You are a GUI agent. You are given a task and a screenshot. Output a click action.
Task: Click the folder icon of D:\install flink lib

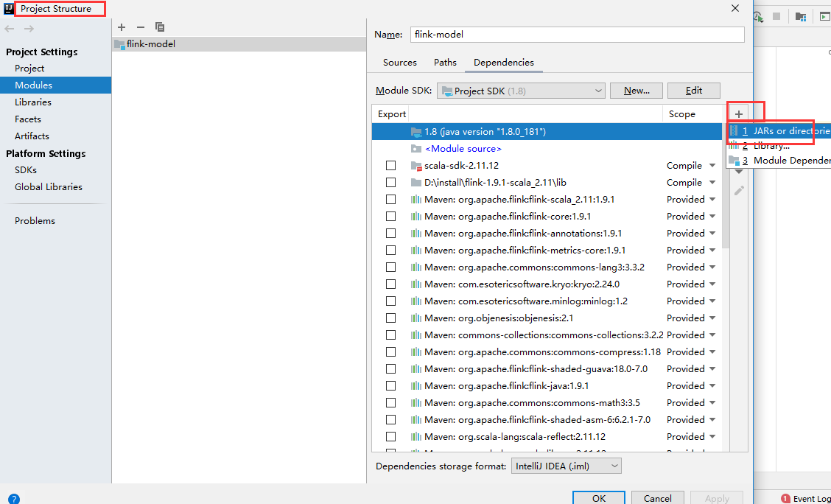point(416,182)
